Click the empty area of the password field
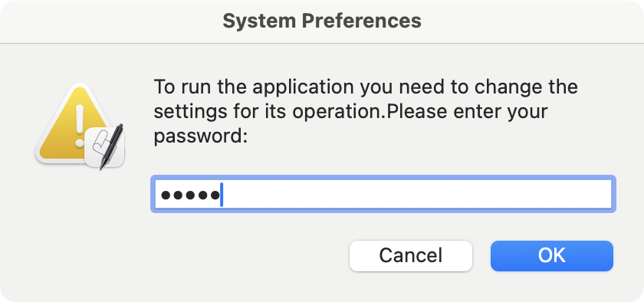This screenshot has height=302, width=644. (417, 194)
